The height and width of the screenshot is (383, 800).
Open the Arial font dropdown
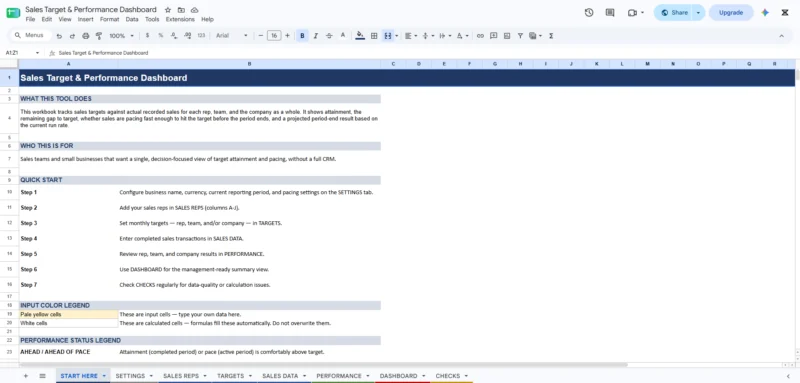[x=232, y=36]
